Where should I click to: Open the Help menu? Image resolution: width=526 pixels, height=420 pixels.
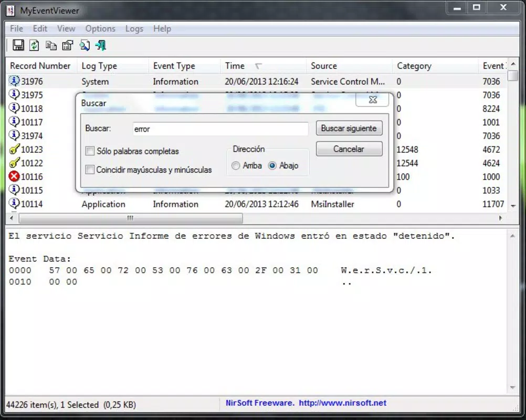162,28
